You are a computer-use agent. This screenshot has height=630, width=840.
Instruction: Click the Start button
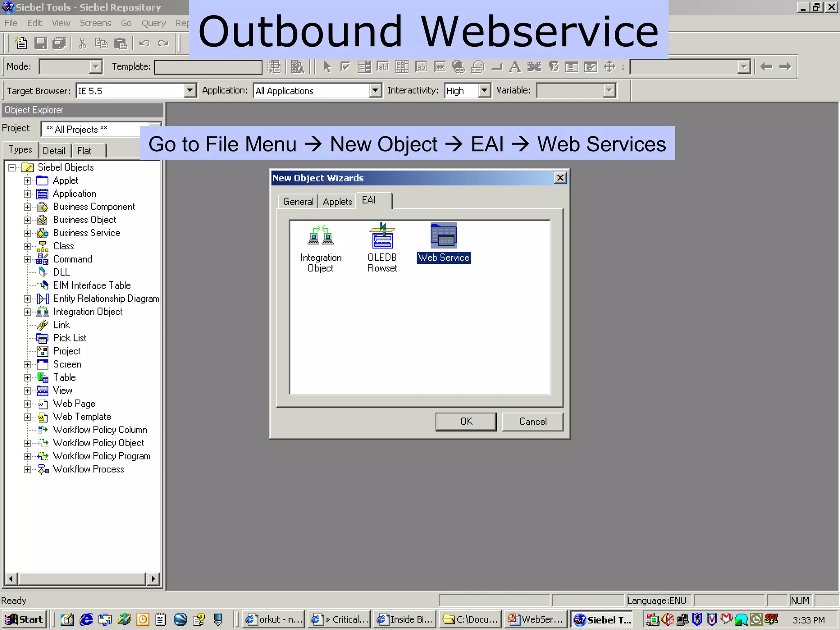(24, 619)
